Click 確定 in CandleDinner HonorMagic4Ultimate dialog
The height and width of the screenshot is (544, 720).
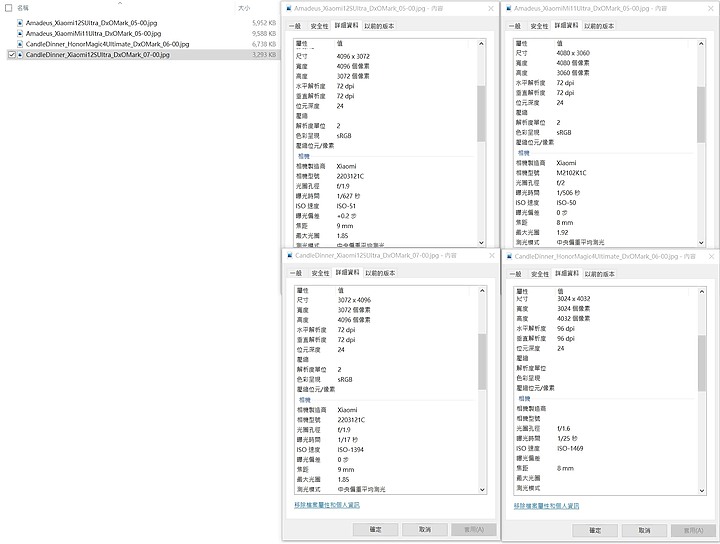(595, 530)
